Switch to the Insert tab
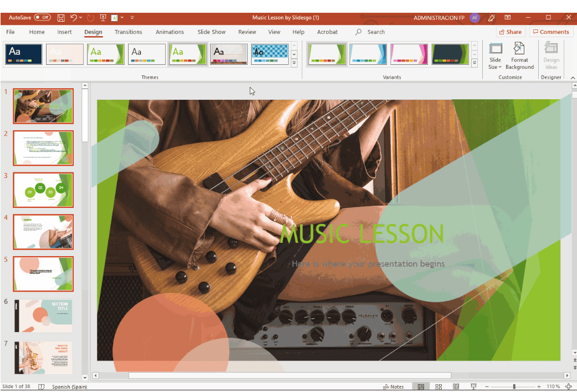Viewport: 577px width, 392px height. click(x=64, y=32)
